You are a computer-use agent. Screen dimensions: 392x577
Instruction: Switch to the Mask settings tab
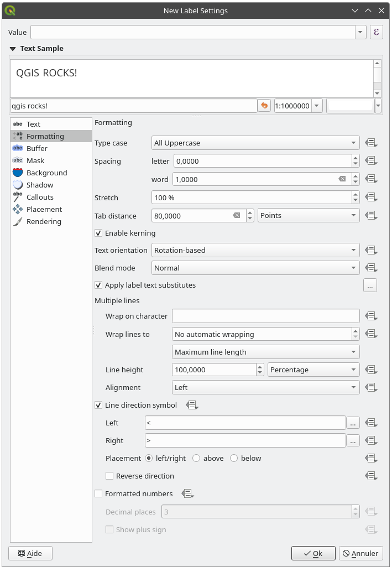point(51,160)
